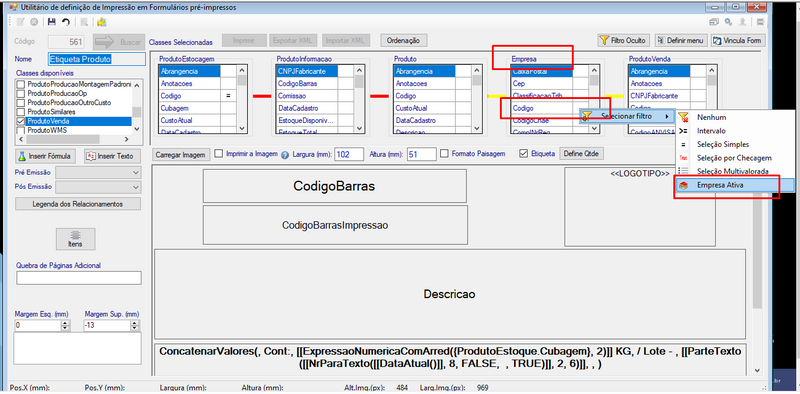Click the Empresa Ativa books icon

tap(683, 186)
